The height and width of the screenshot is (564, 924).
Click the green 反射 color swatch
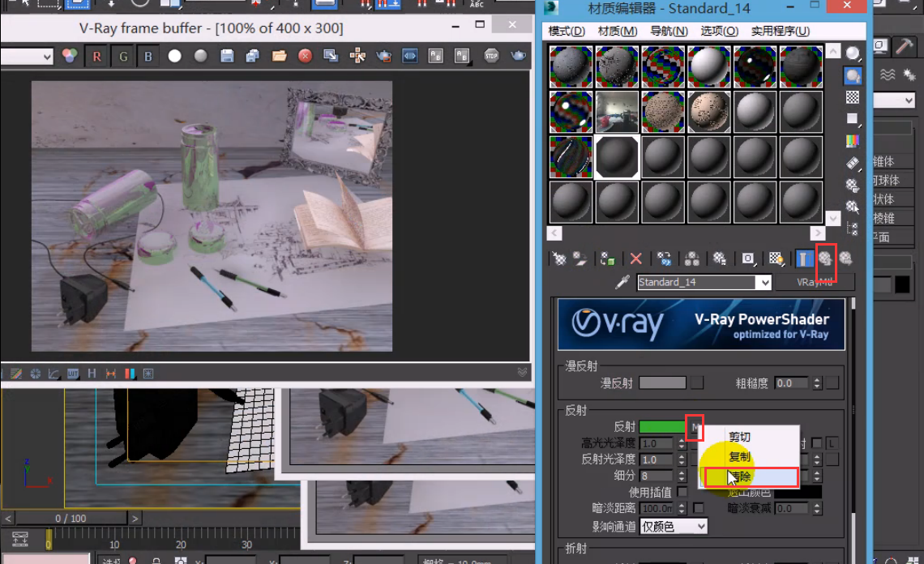[x=662, y=427]
